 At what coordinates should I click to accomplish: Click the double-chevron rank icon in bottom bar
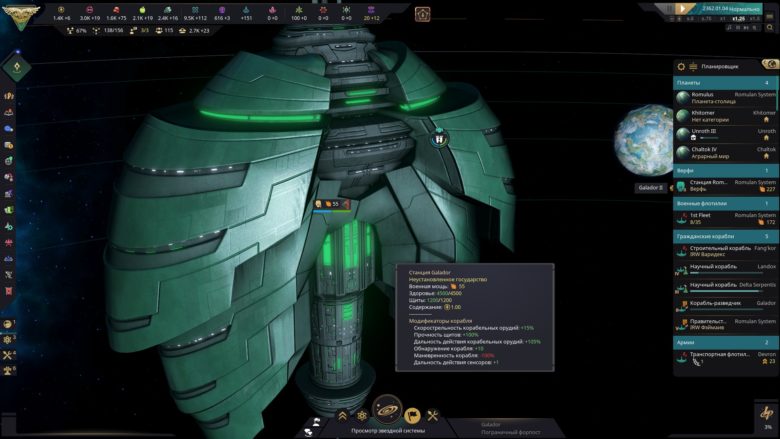[342, 416]
